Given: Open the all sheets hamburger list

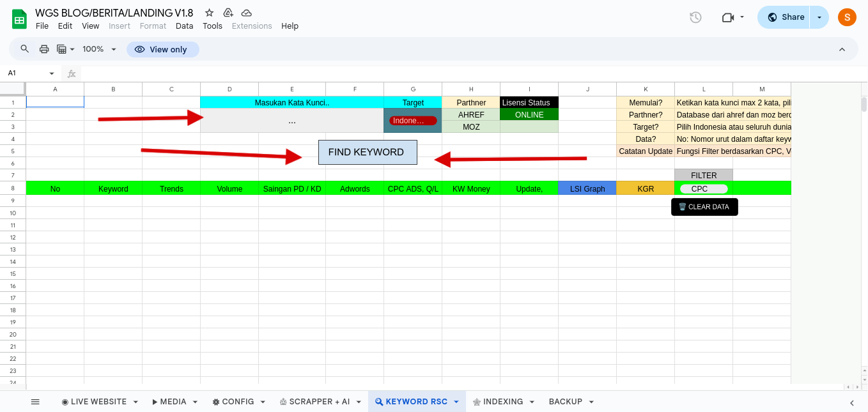Looking at the screenshot, I should point(35,402).
